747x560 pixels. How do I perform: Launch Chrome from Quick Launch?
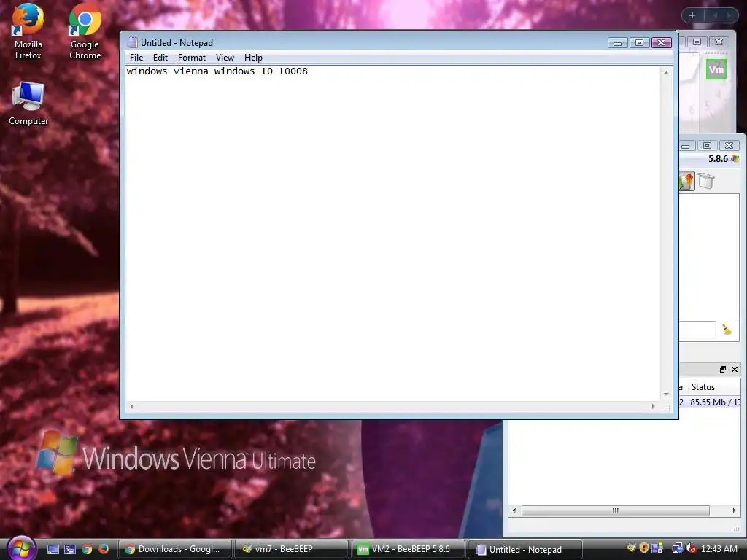pos(87,549)
